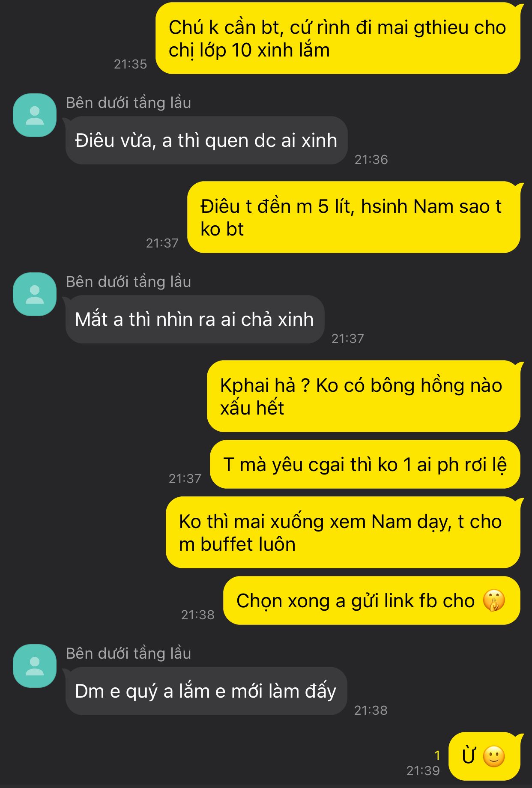
Task: Tap sender name above "Mắt a thì" message
Action: [x=129, y=282]
